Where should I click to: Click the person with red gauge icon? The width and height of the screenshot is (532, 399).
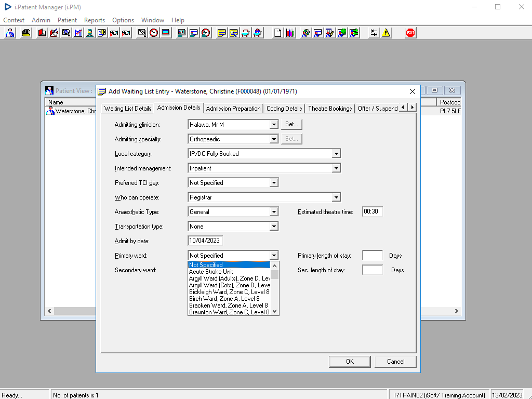[206, 33]
